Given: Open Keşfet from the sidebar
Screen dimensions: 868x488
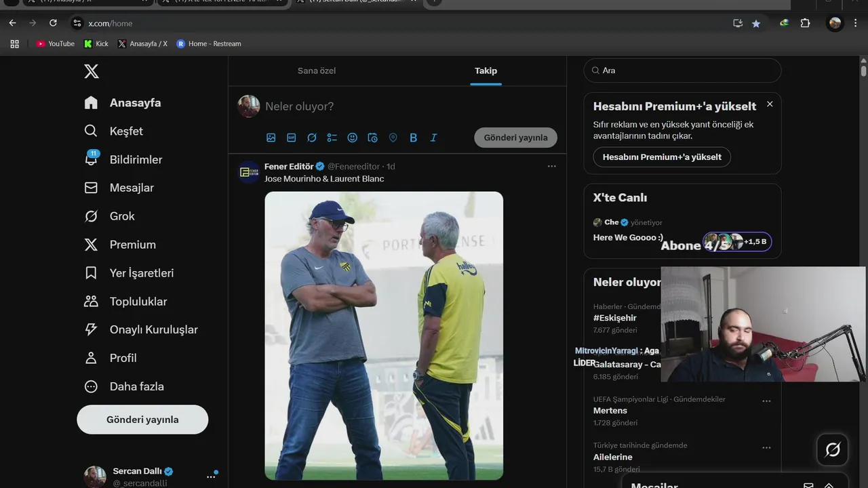Looking at the screenshot, I should point(113,131).
